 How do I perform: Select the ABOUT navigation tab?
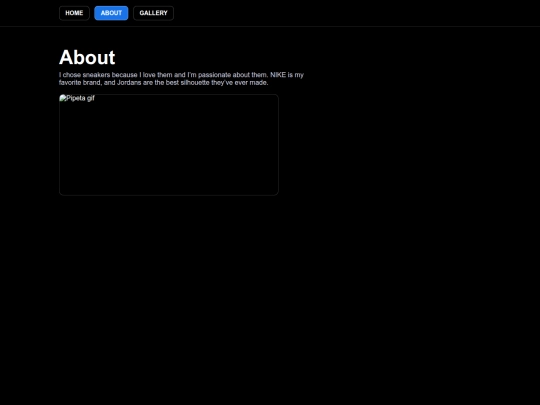pyautogui.click(x=111, y=13)
